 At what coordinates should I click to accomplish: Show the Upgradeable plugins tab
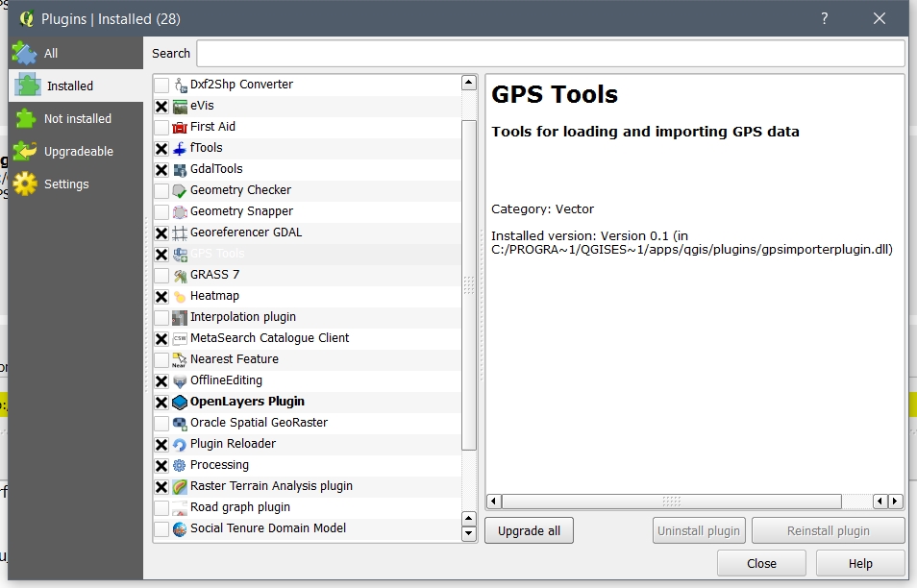tap(76, 152)
